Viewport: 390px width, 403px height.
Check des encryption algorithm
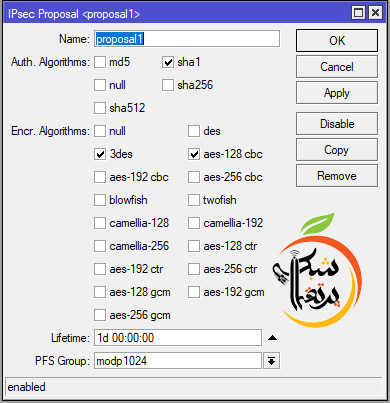[194, 131]
